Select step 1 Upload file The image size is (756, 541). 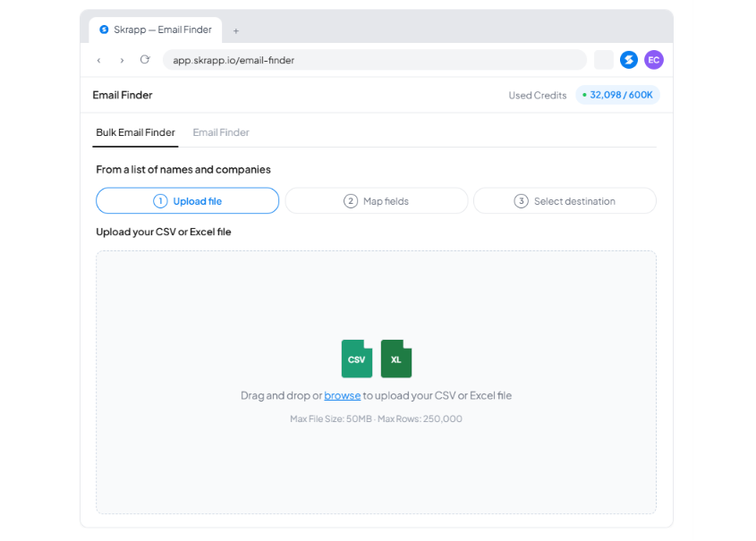coord(188,201)
